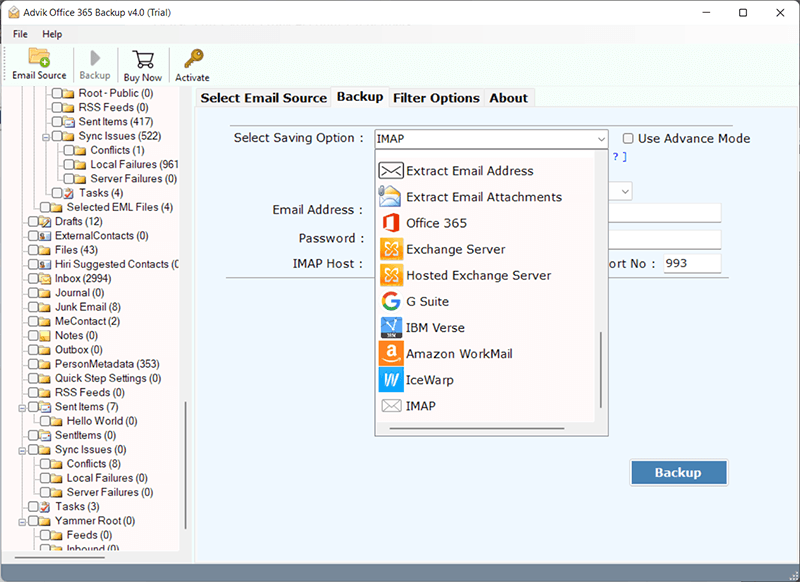The width and height of the screenshot is (800, 582).
Task: Click the Journal (0) folder icon
Action: pos(45,293)
